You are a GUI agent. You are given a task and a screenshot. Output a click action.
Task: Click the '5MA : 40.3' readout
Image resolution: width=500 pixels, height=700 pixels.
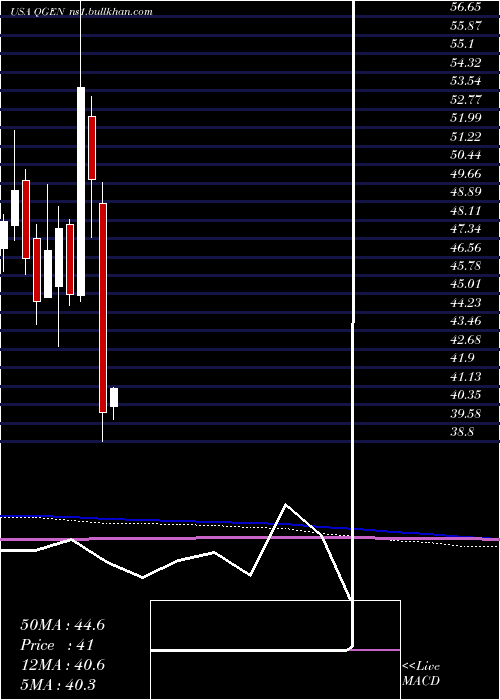[58, 685]
